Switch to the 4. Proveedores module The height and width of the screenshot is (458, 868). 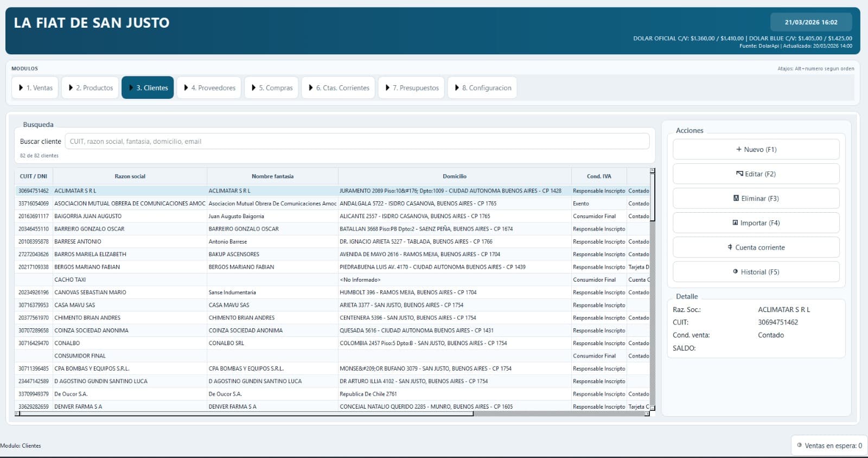[x=209, y=87]
